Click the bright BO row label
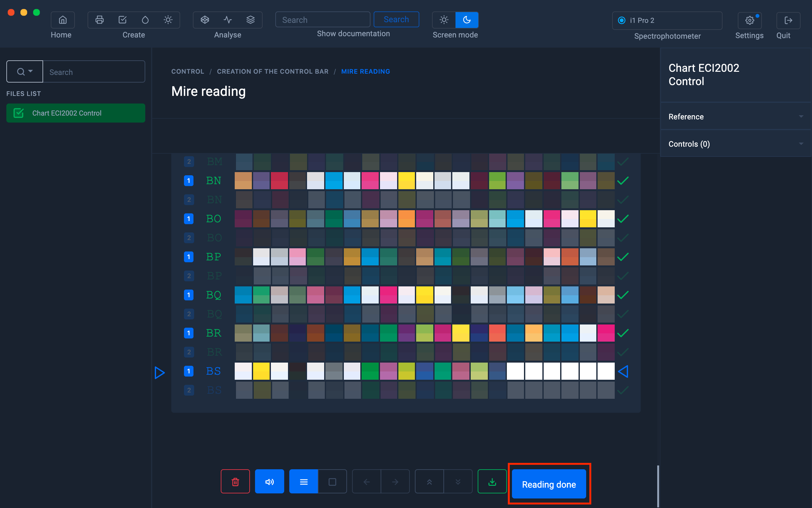 (213, 219)
